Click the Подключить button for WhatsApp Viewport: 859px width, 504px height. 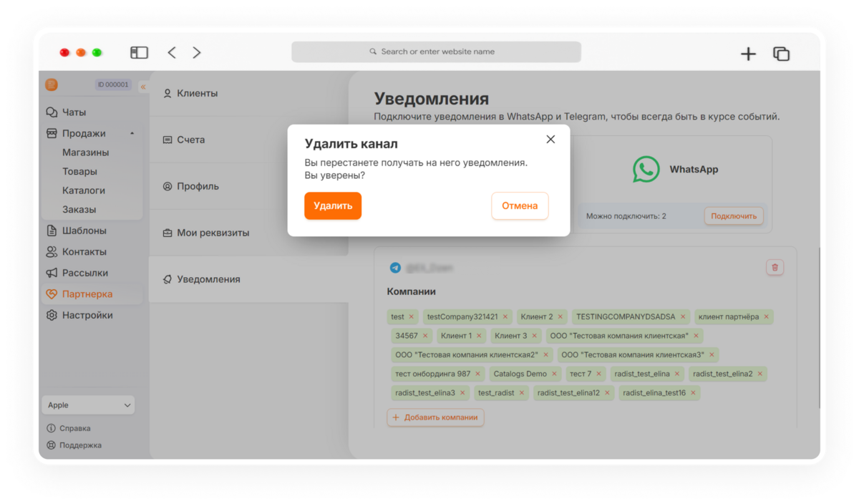pos(734,215)
